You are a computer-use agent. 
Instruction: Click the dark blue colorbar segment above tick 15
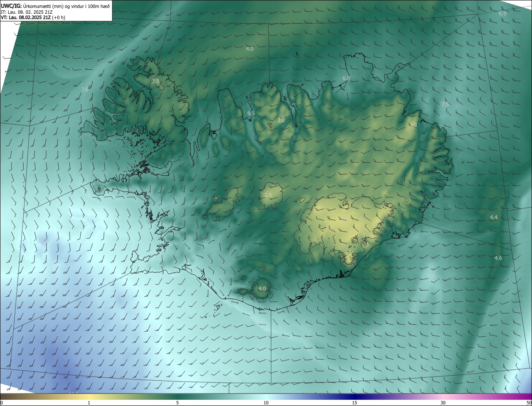pos(355,397)
